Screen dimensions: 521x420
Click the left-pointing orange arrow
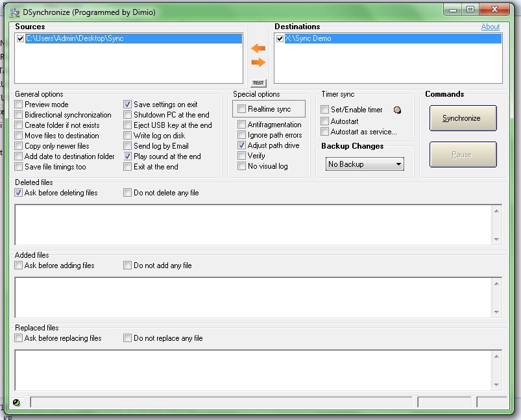[x=258, y=48]
